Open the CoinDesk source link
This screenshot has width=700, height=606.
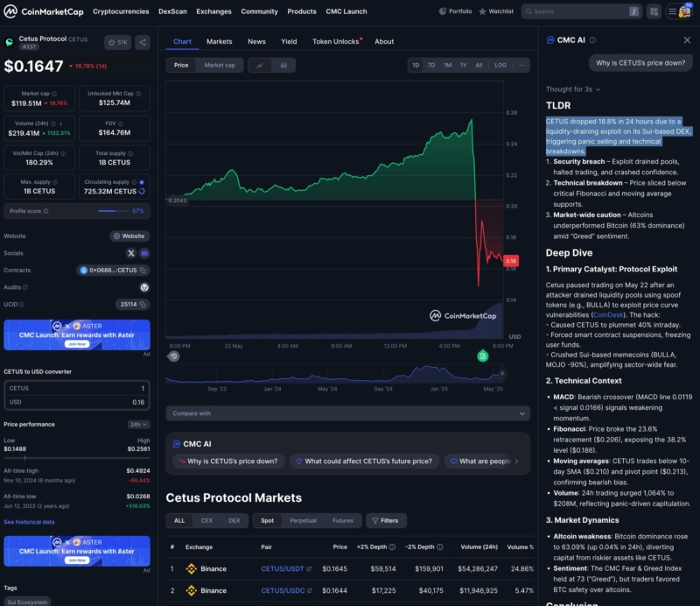607,315
